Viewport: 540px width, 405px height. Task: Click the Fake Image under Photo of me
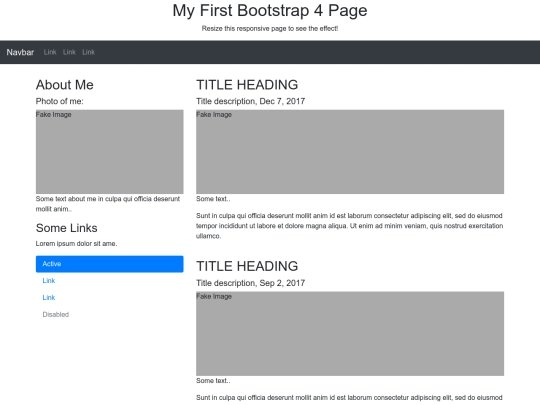point(110,152)
